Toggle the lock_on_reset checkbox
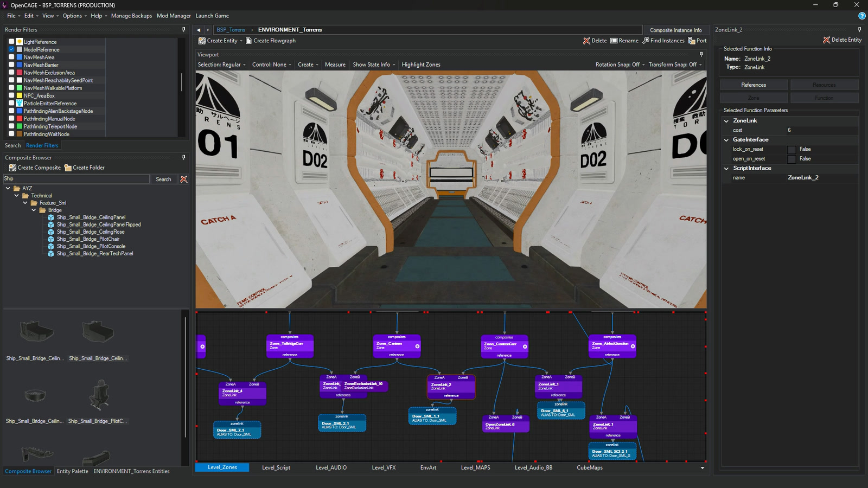 coord(792,150)
